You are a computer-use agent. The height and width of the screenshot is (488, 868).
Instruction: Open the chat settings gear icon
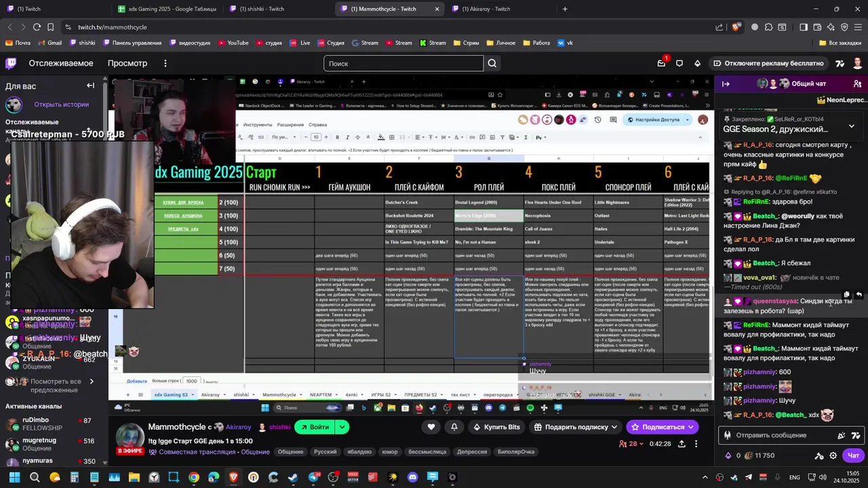tap(833, 455)
